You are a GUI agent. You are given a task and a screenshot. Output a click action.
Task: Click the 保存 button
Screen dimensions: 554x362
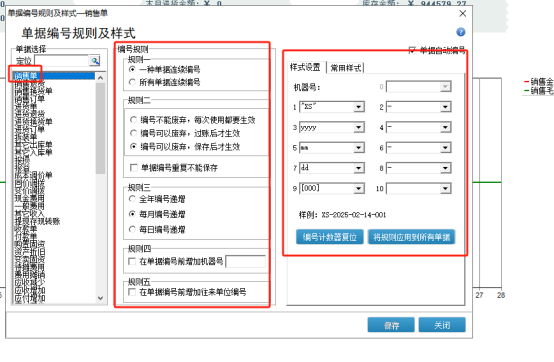click(391, 325)
